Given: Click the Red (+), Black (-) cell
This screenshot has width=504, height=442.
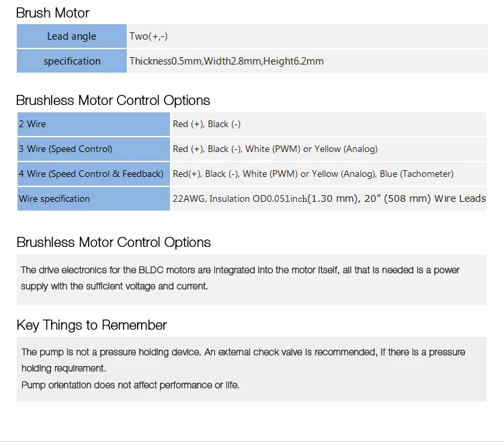Looking at the screenshot, I should (x=328, y=124).
